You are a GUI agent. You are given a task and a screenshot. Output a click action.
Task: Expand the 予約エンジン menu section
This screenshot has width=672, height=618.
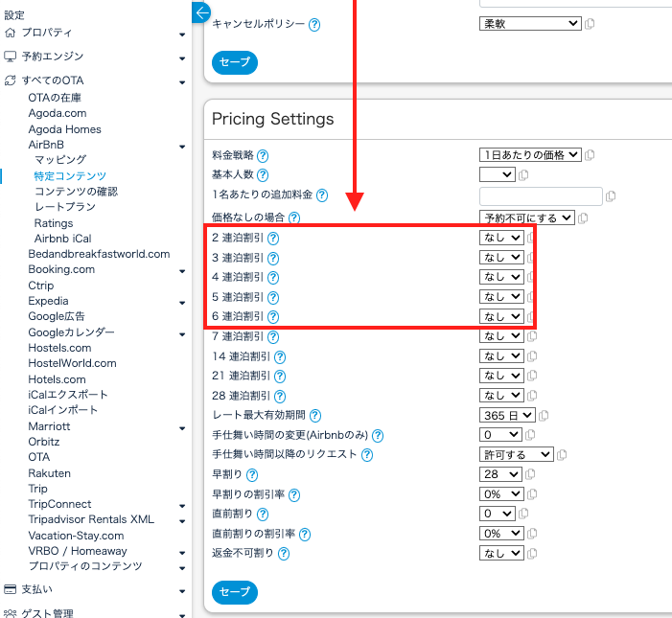(182, 57)
